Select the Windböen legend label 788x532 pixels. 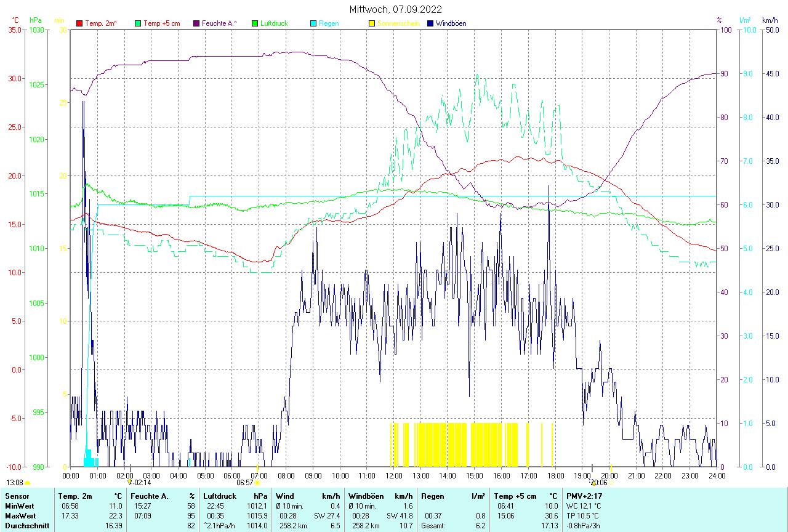451,23
